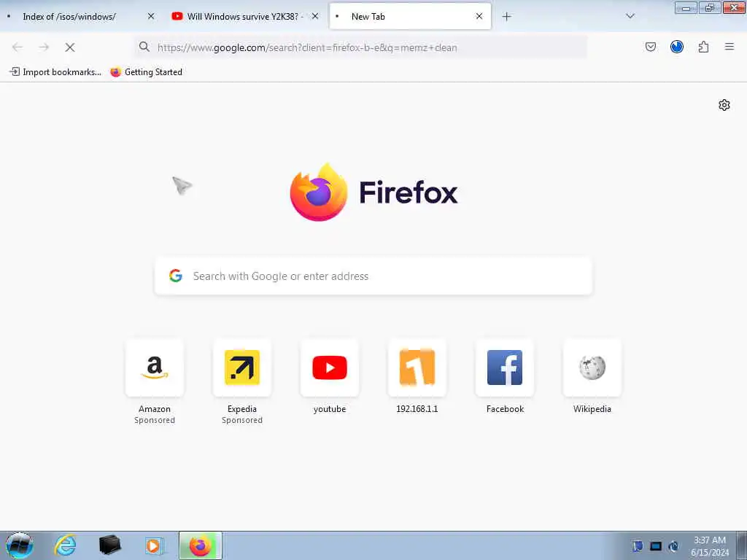Screen dimensions: 747x560
Task: Click the taskbar clock showing 3:37 AM
Action: click(x=710, y=546)
